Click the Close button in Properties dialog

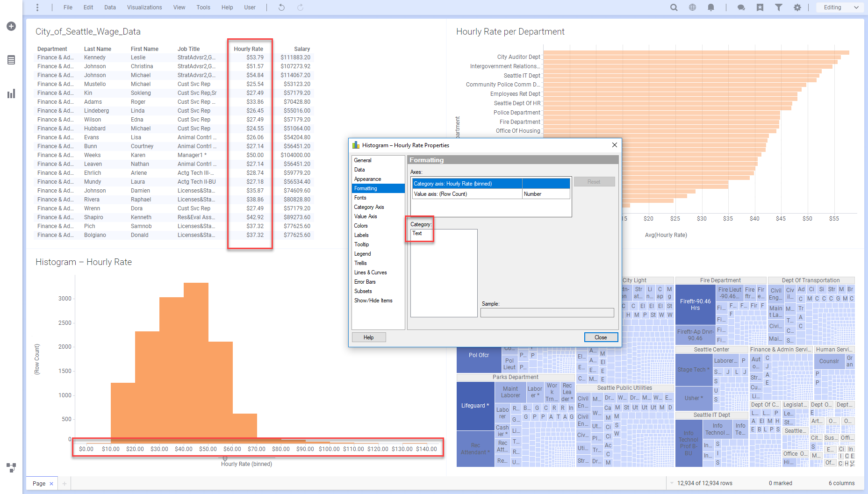601,337
